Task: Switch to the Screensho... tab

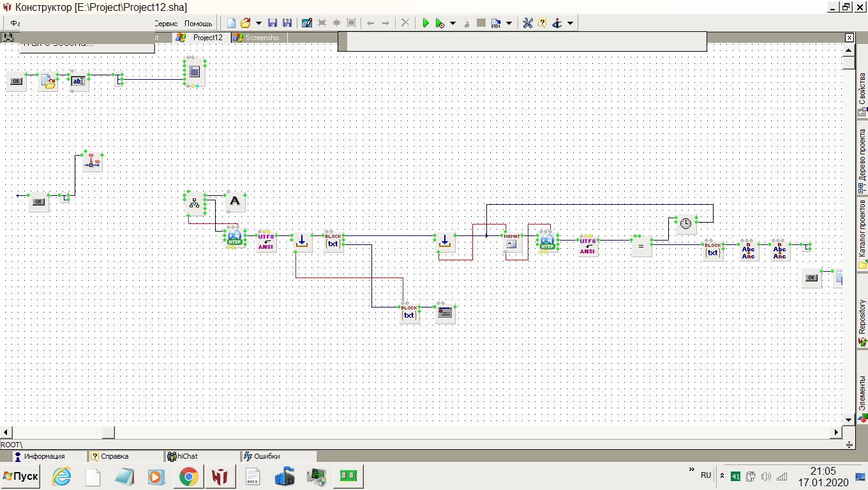Action: click(x=259, y=38)
